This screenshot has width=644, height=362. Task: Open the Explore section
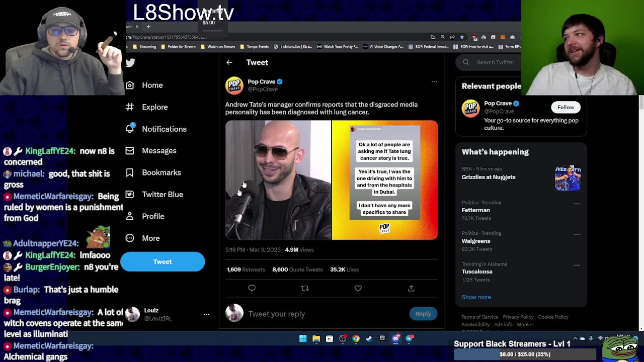tap(147, 107)
